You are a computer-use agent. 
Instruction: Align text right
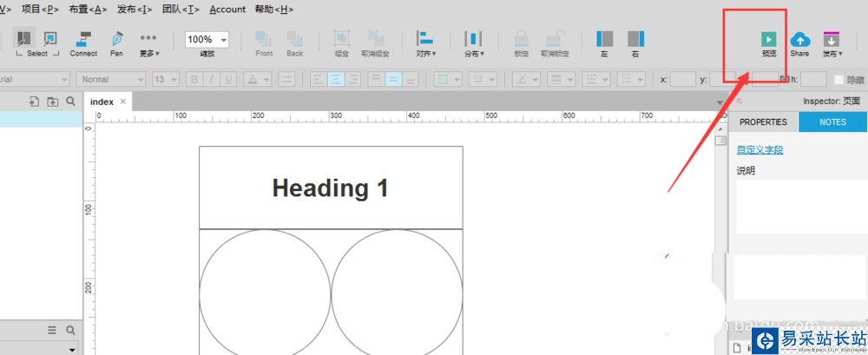(353, 79)
